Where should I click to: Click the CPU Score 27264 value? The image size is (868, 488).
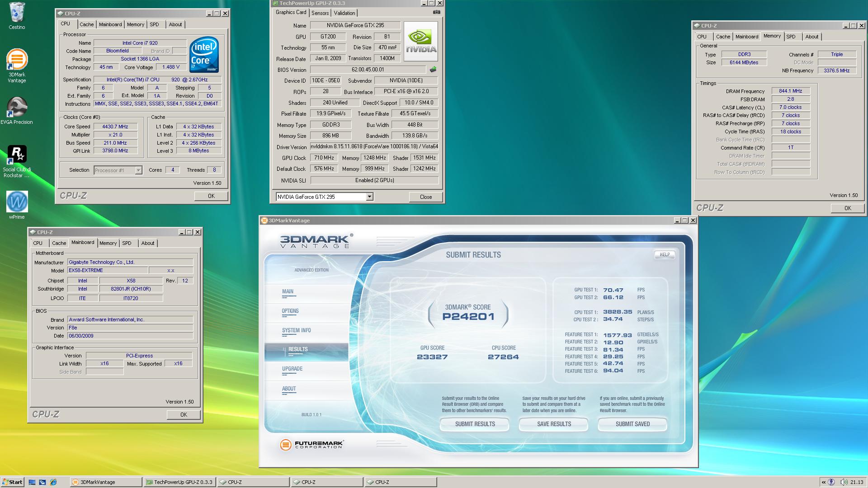pos(503,357)
